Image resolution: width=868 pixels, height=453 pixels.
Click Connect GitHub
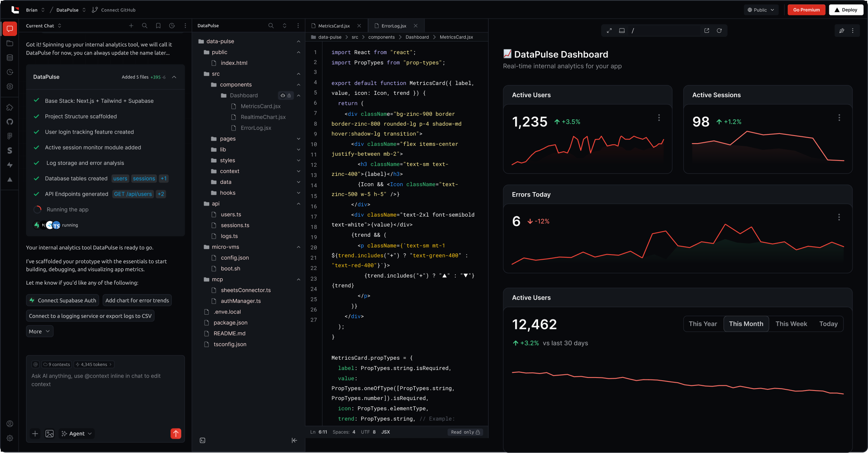[114, 10]
